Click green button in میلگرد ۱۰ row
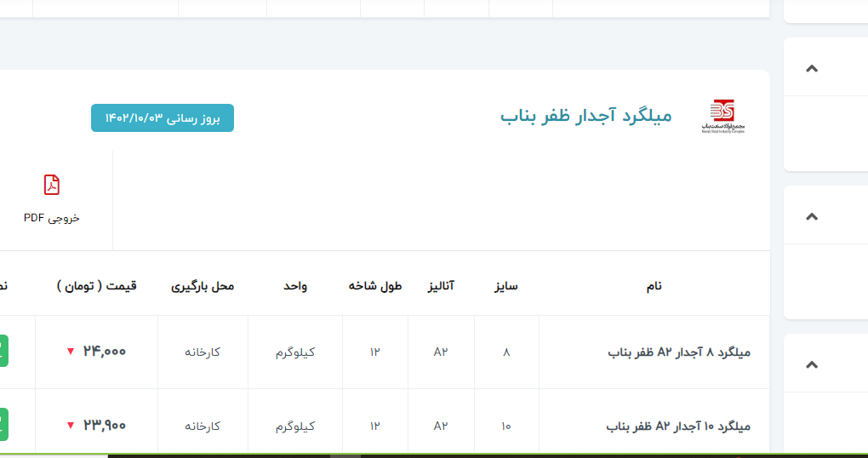Image resolution: width=868 pixels, height=458 pixels. [3, 424]
